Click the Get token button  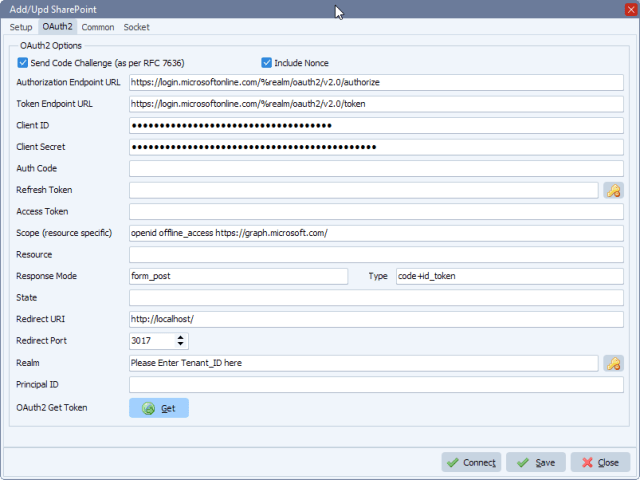[x=159, y=408]
